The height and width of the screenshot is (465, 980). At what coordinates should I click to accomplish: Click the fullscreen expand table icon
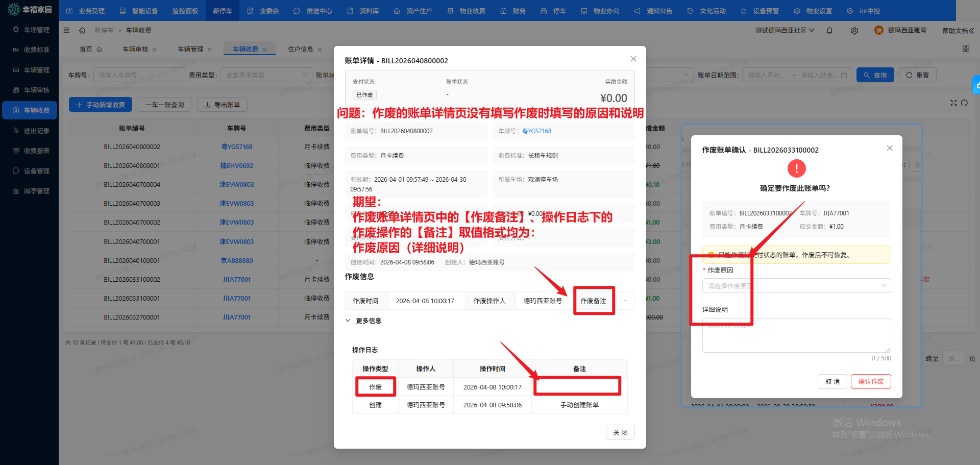(953, 103)
